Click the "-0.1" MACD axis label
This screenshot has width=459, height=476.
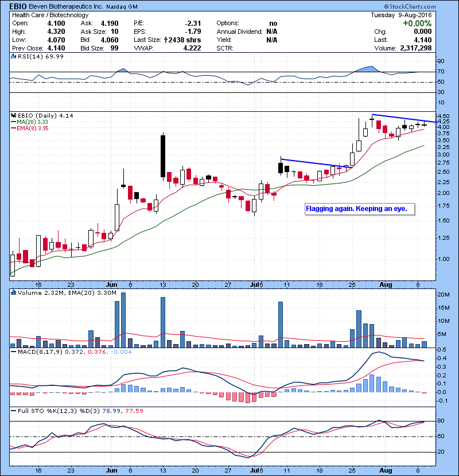pyautogui.click(x=442, y=401)
